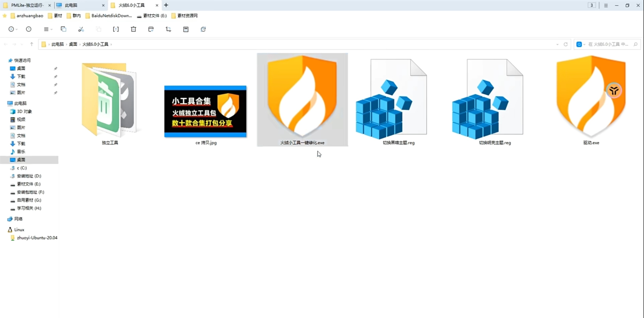Select the ce 拷贝.jpg thumbnail
Image resolution: width=644 pixels, height=318 pixels.
point(205,112)
